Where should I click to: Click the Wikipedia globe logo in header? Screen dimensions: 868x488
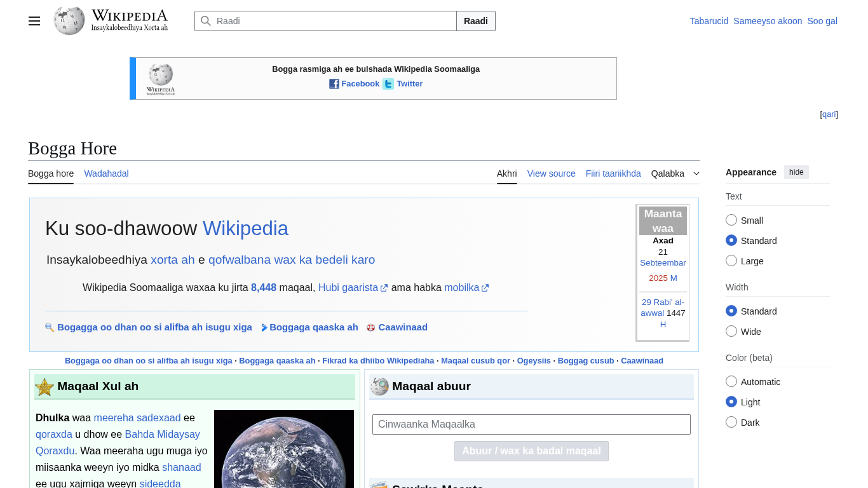69,21
